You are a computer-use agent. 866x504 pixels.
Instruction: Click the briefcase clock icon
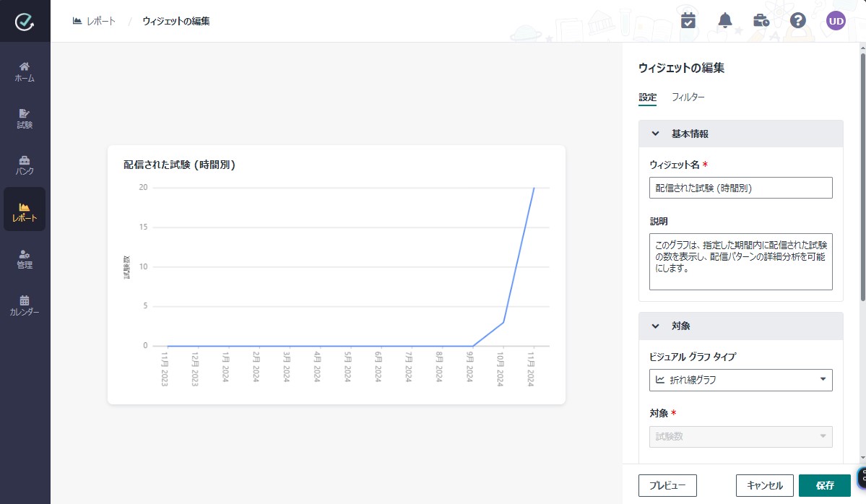click(x=761, y=20)
